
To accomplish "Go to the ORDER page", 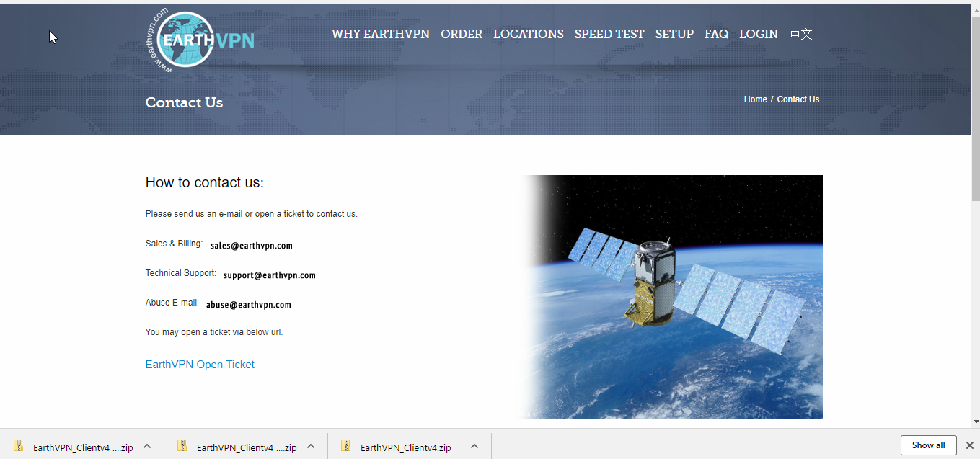I will pos(462,34).
